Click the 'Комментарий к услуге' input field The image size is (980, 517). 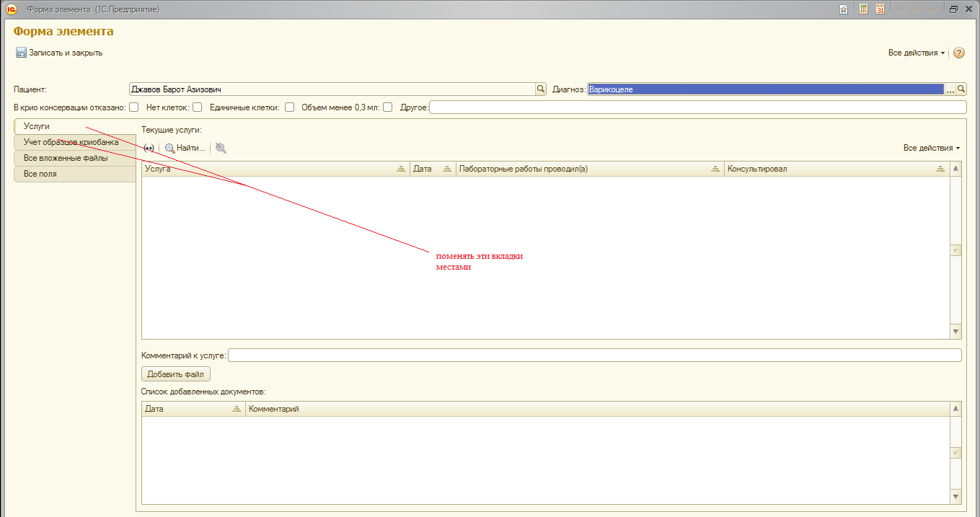point(594,355)
